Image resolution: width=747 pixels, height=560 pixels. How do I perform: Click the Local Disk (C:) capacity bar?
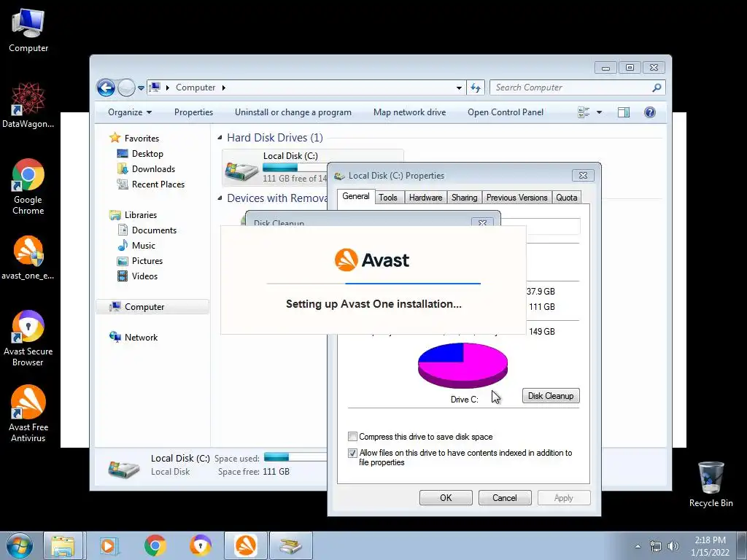pos(295,168)
